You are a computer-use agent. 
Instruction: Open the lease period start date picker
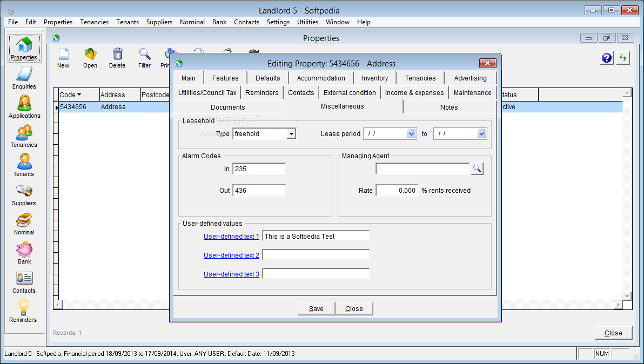412,134
